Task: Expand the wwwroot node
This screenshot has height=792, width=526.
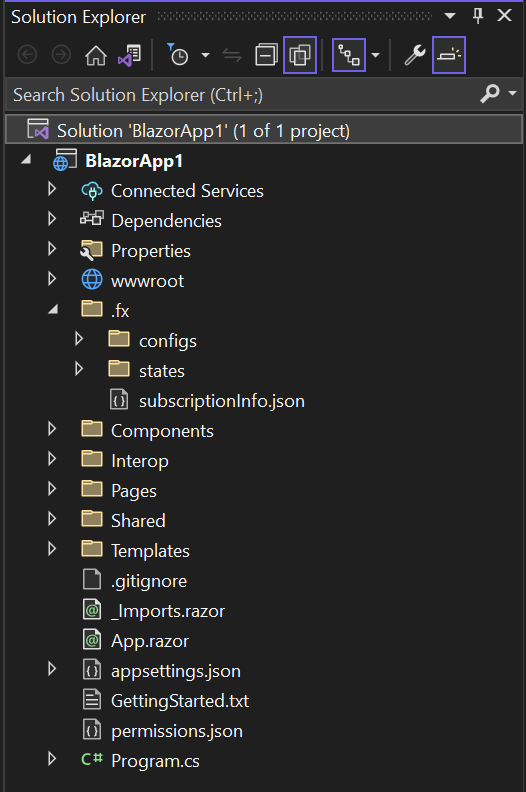Action: click(52, 278)
